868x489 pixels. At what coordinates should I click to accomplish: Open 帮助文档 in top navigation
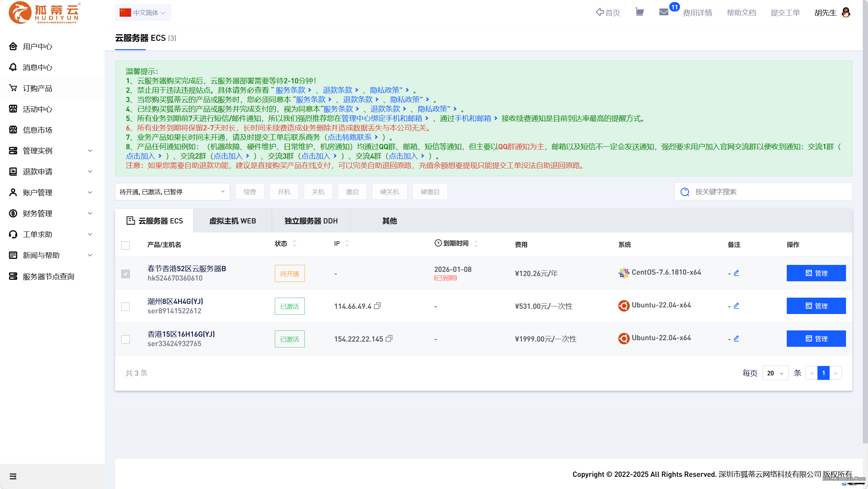tap(741, 13)
